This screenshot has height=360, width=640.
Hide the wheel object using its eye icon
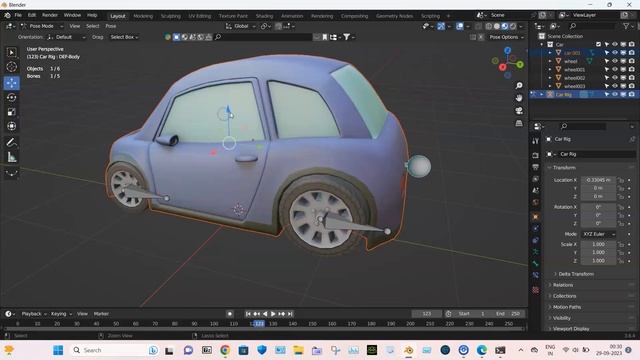coord(615,61)
